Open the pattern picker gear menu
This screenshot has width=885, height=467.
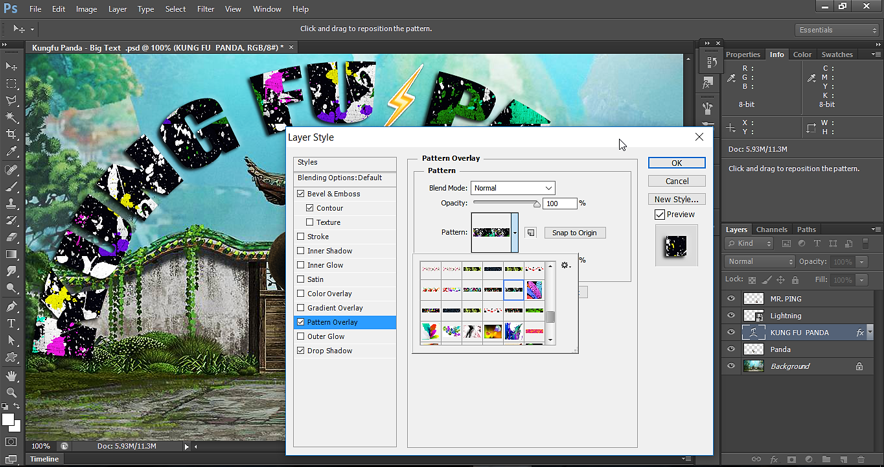[565, 265]
